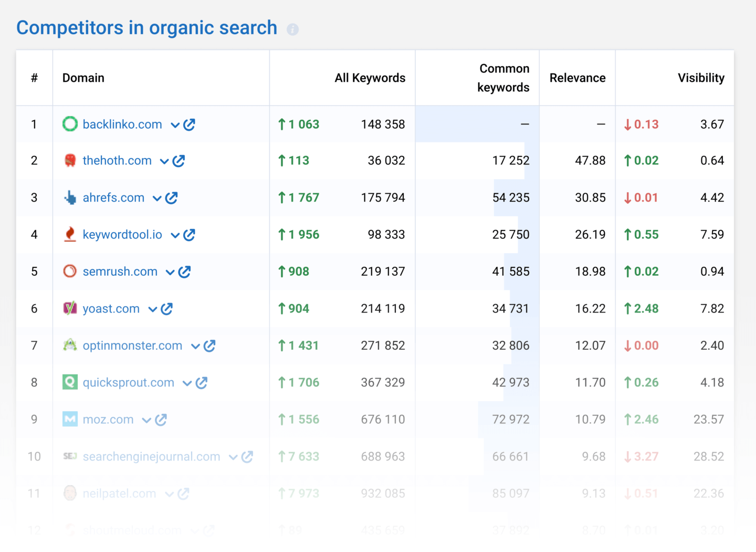
Task: Click the ahrefs.com favicon
Action: click(70, 197)
